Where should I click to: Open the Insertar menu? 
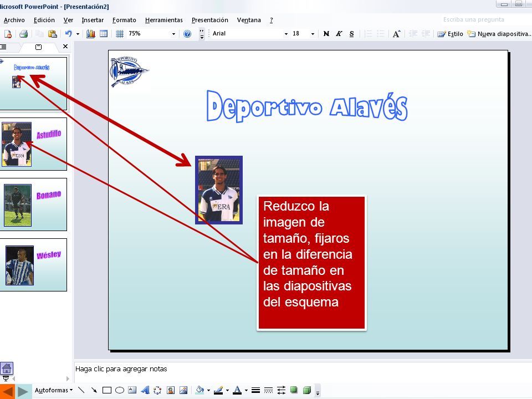(93, 20)
